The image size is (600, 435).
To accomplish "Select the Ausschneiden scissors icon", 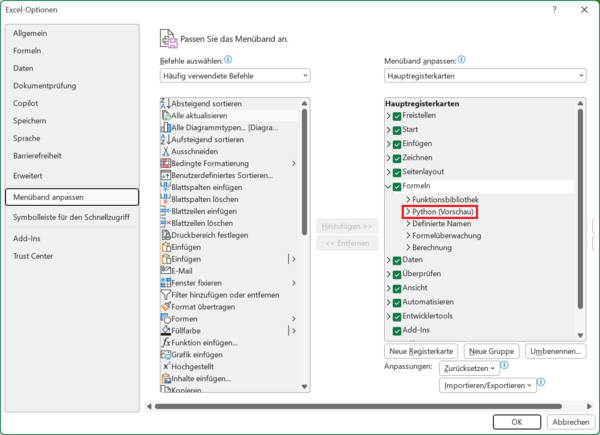I will (165, 151).
